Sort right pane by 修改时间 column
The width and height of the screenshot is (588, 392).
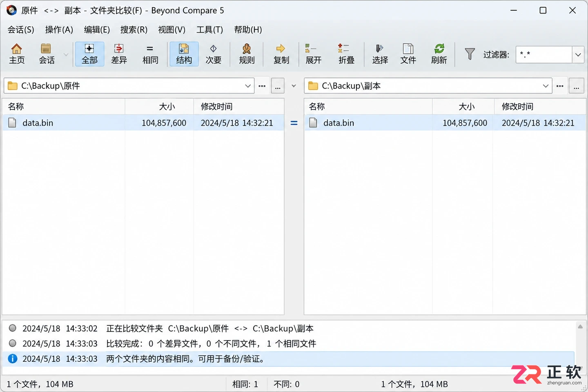point(540,107)
